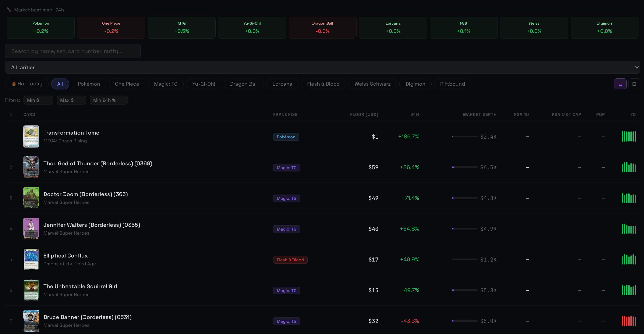
Task: Open the F&B heat map tile
Action: pos(464,28)
